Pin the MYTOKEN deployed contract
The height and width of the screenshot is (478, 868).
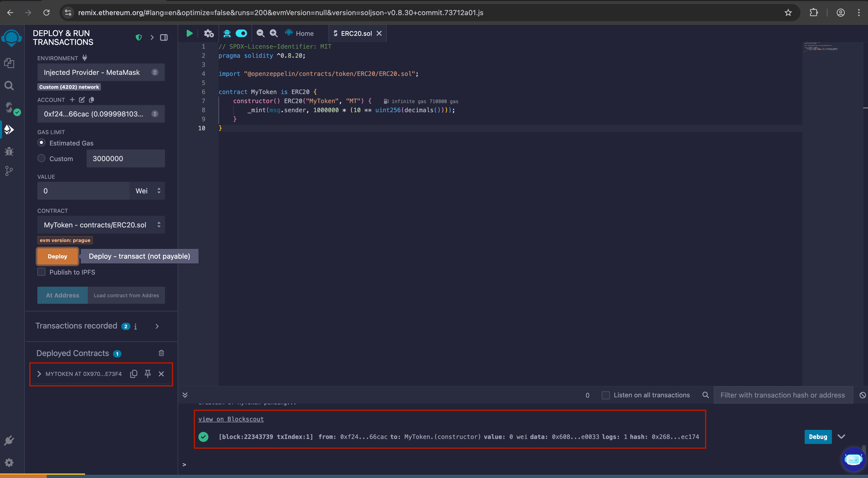148,374
